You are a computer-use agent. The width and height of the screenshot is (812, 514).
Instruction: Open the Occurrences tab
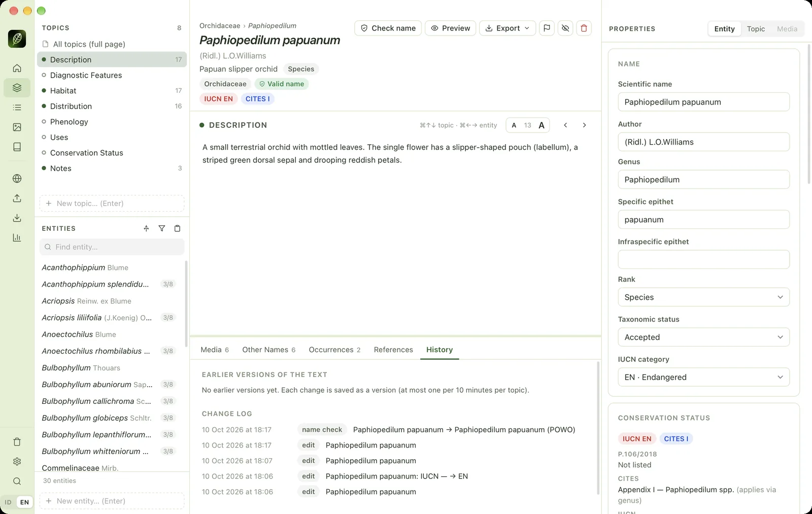[334, 350]
